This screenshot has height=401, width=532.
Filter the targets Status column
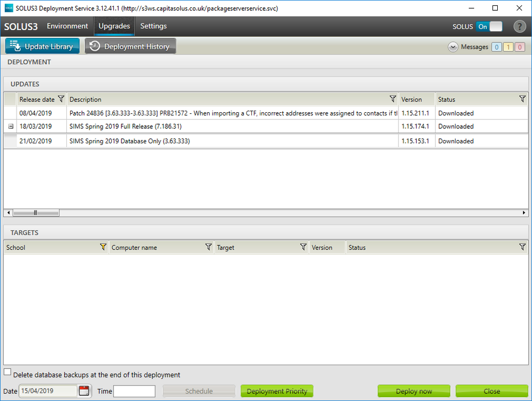522,247
